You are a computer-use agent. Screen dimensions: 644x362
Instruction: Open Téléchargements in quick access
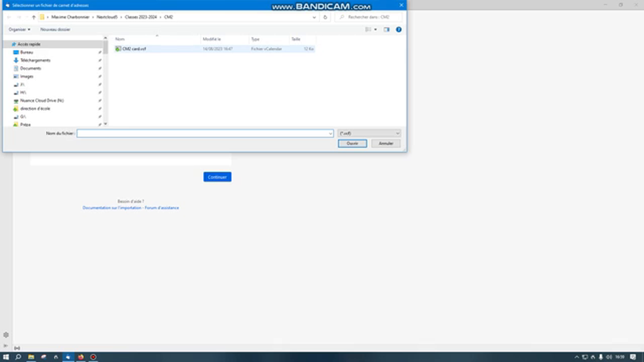35,60
